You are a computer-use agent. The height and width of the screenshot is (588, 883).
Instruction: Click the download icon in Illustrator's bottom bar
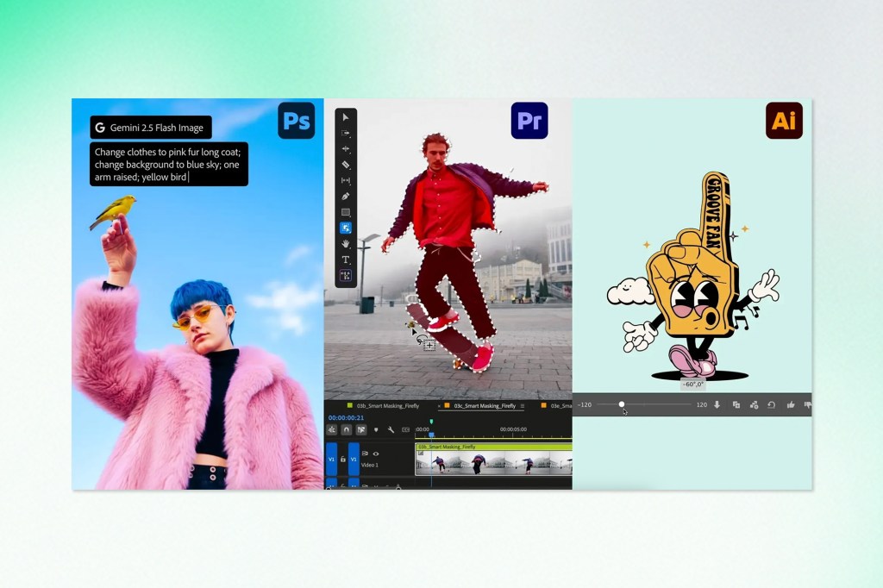pos(717,404)
